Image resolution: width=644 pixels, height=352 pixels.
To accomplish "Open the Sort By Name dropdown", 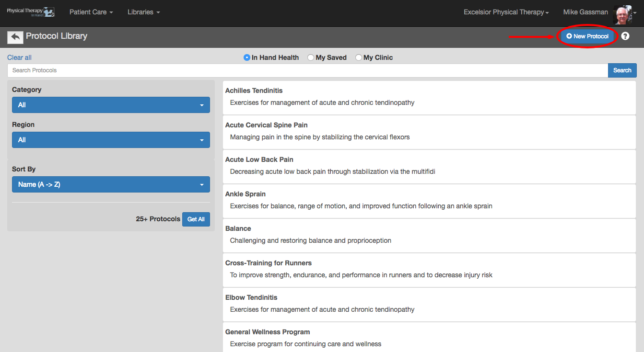I will [111, 184].
